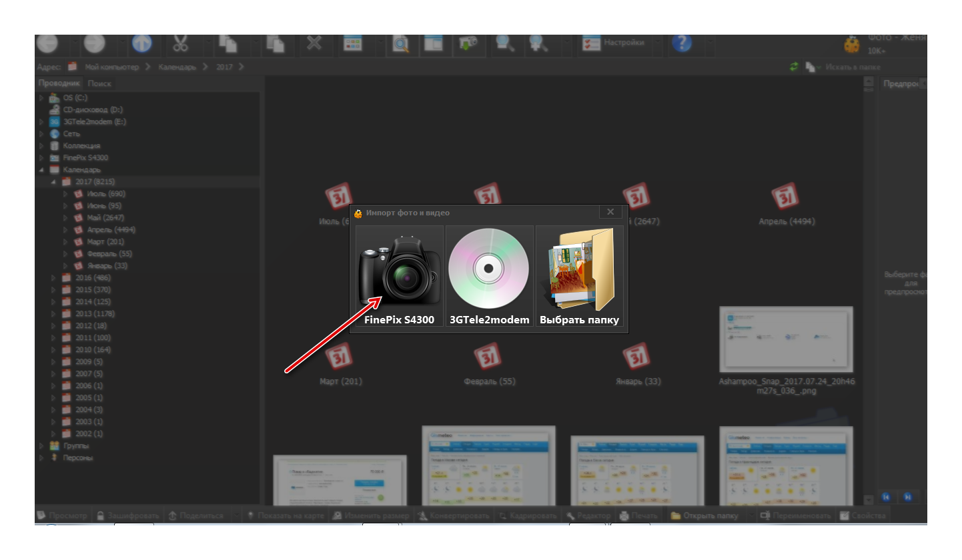Expand 3GTele2modem (E:) tree node
The width and height of the screenshot is (962, 560).
41,122
